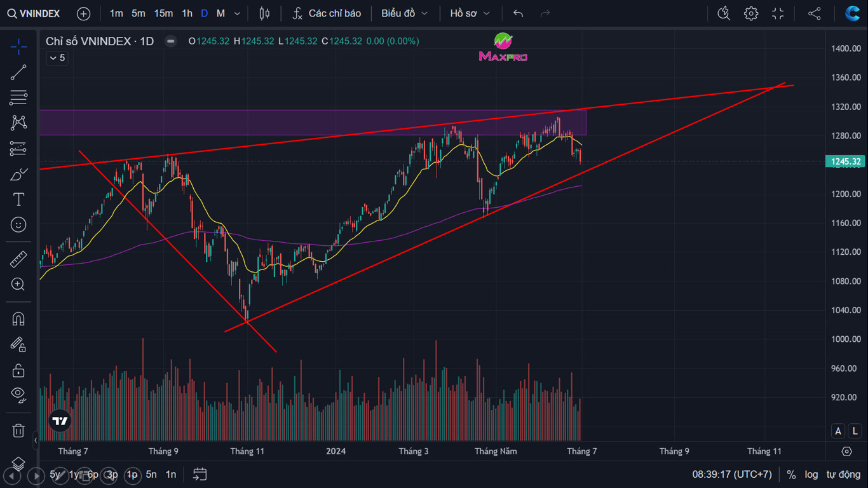Select the M monthly timeframe
The width and height of the screenshot is (868, 488).
[x=220, y=13]
